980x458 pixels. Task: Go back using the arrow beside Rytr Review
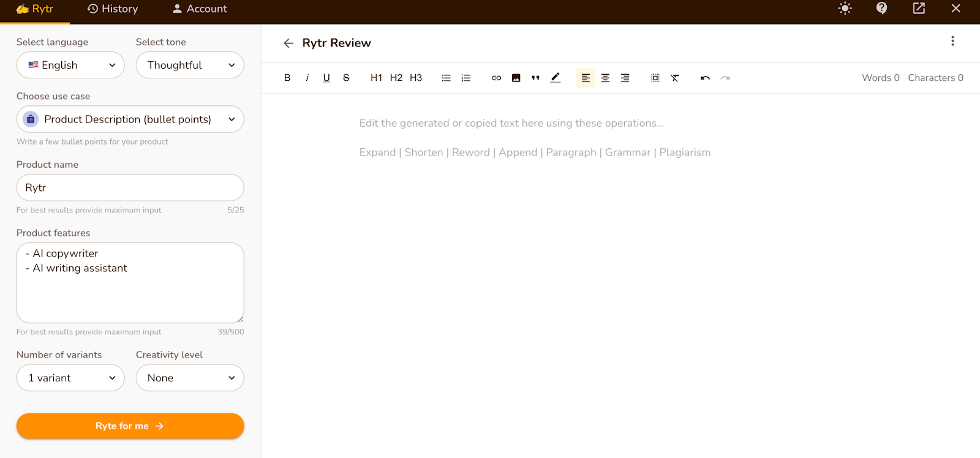pos(288,43)
